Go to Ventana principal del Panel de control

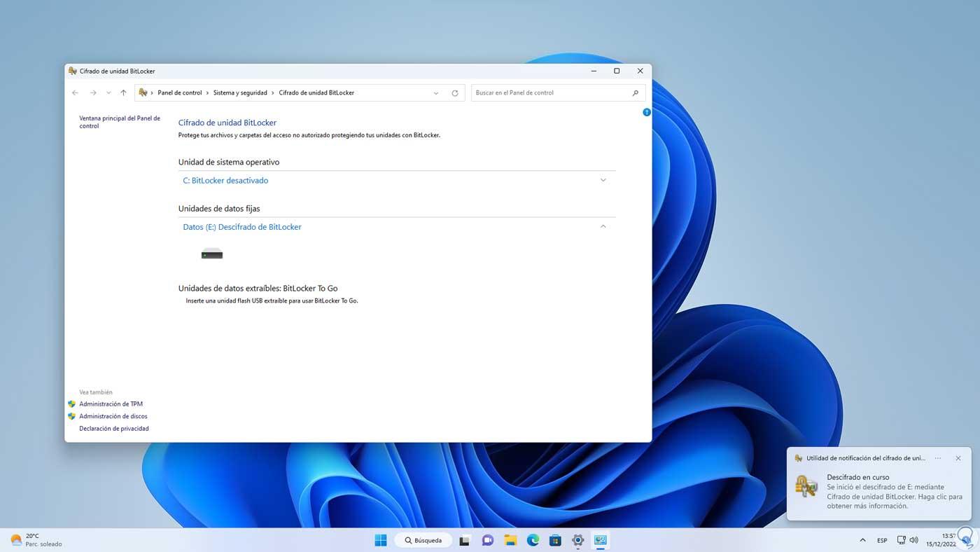[120, 121]
